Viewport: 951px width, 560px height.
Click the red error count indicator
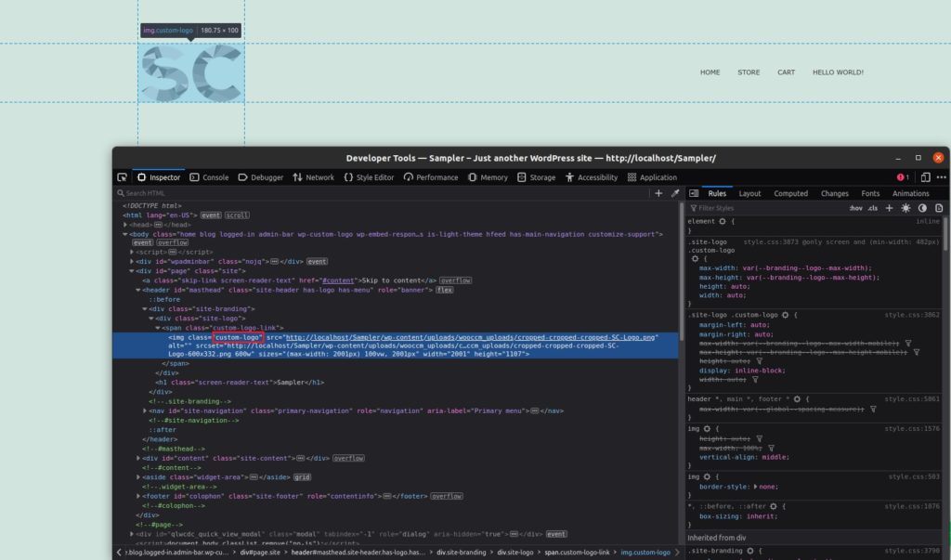(903, 177)
